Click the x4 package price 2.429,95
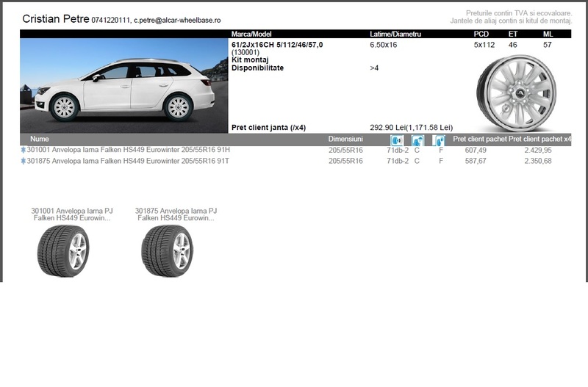This screenshot has height=387, width=588. [538, 151]
